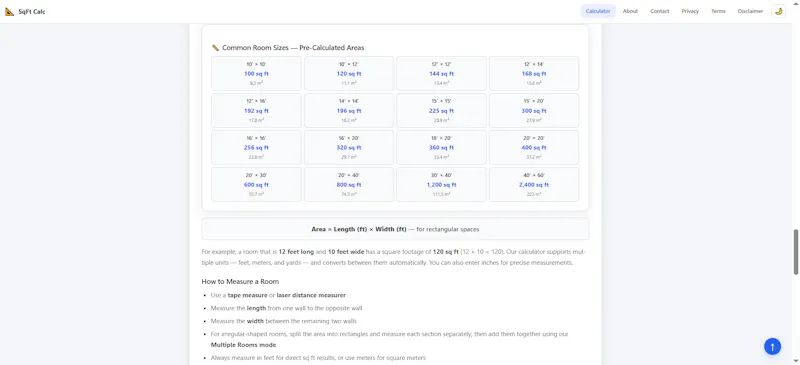Select the 18' × 20' 360 sq ft card
This screenshot has width=800, height=365.
pyautogui.click(x=441, y=148)
